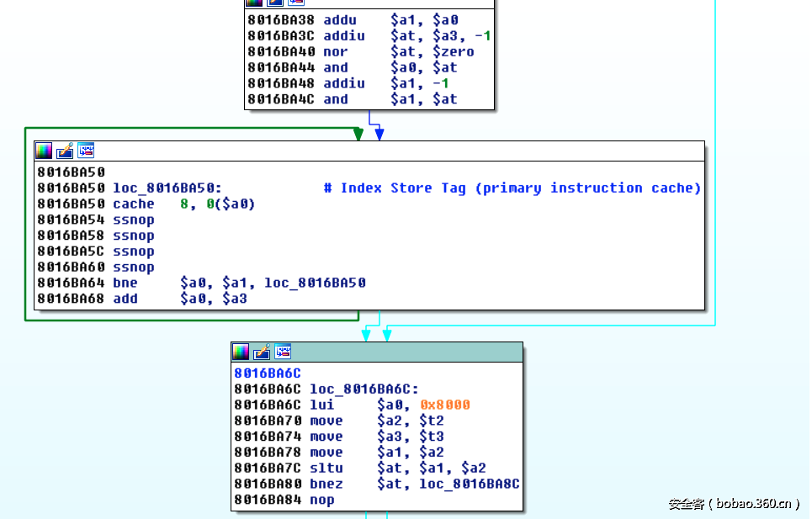Image resolution: width=812 pixels, height=519 pixels.
Task: Follow the loc_8016BA8C reference in the bnez instruction
Action: pyautogui.click(x=469, y=484)
